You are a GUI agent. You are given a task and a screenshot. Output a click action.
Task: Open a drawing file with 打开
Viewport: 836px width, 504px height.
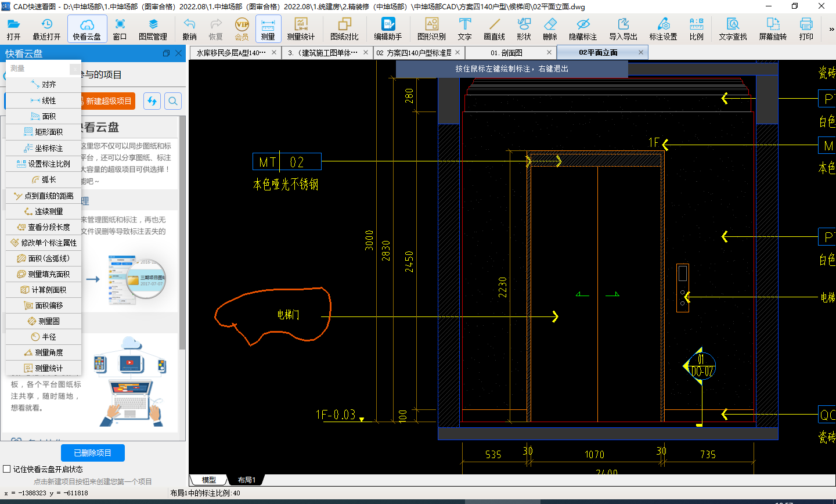tap(13, 29)
